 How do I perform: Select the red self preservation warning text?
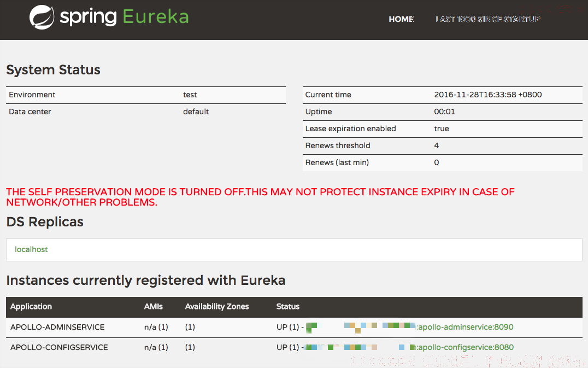[x=260, y=197]
